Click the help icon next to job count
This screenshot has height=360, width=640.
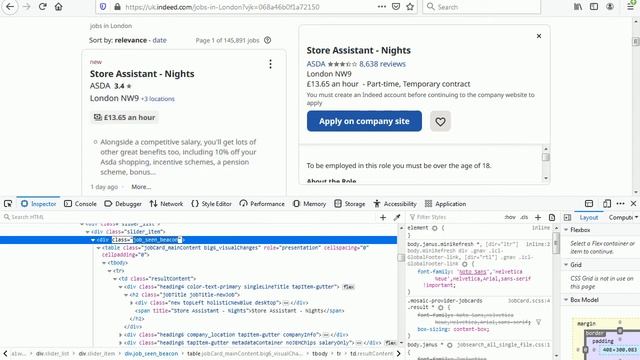(x=267, y=40)
